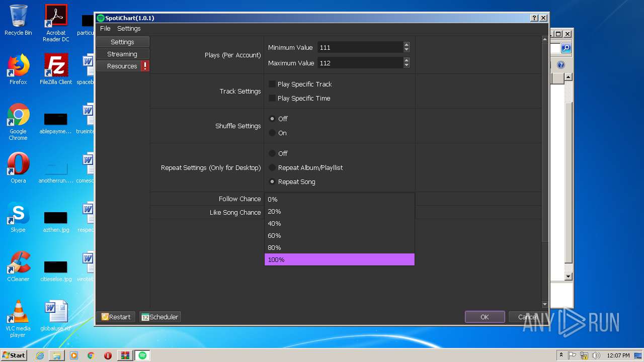Click the Cancel button
The image size is (644, 362).
pyautogui.click(x=528, y=317)
